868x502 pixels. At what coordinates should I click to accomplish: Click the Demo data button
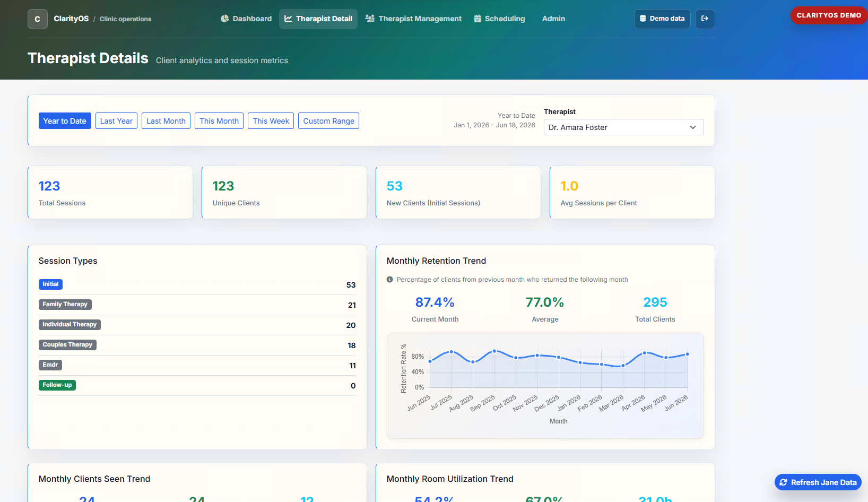pos(662,19)
